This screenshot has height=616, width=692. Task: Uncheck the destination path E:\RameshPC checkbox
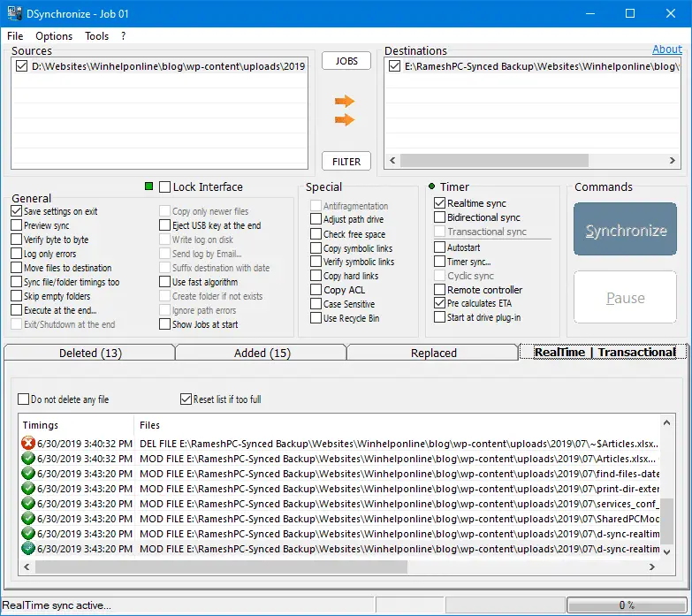coord(394,66)
